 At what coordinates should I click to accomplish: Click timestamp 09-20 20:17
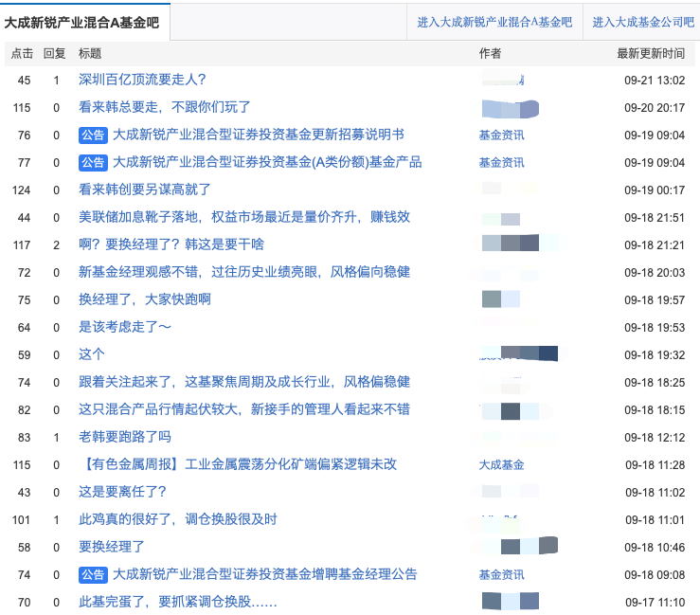pos(655,108)
